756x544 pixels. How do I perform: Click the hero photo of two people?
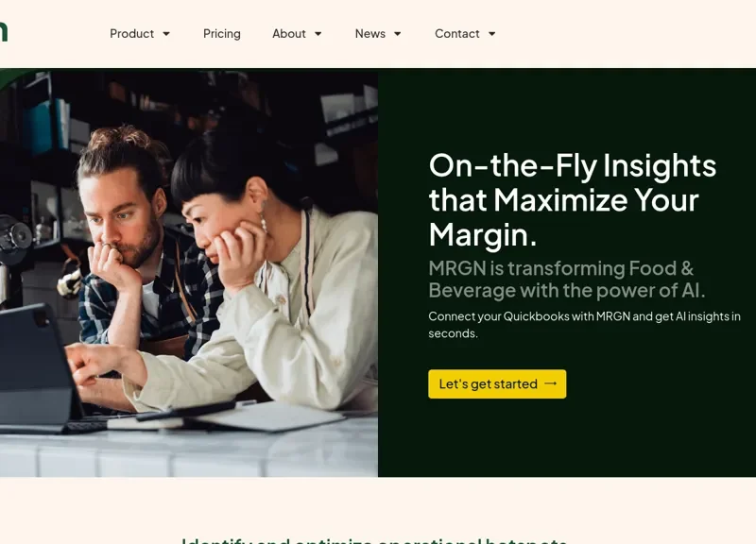(x=189, y=273)
